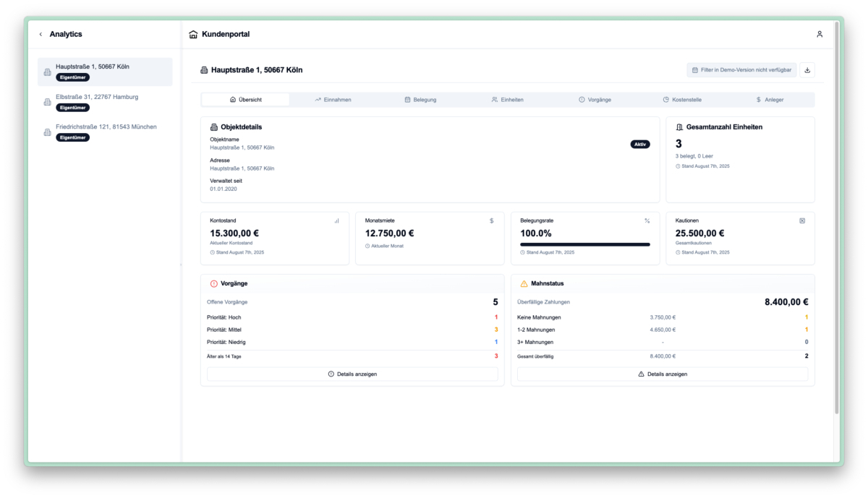Click the Monatsmiete dollar icon

pos(492,220)
